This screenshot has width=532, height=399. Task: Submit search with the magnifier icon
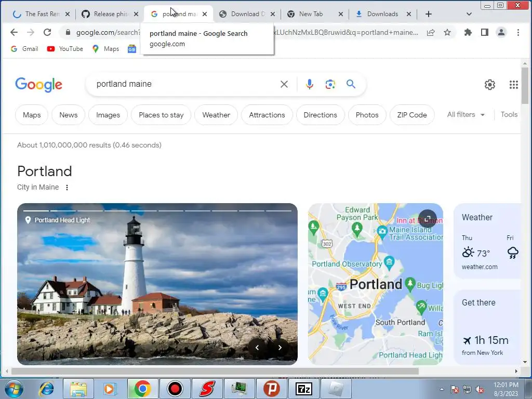pos(351,84)
